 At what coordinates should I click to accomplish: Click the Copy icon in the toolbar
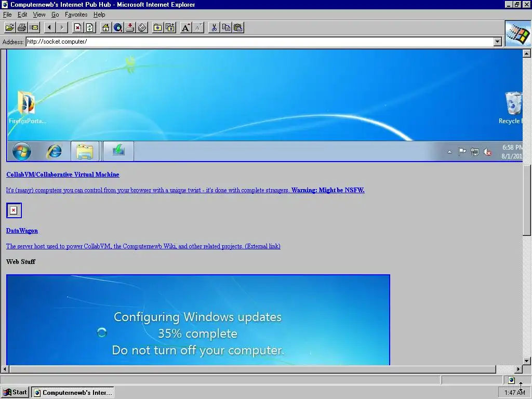[226, 28]
